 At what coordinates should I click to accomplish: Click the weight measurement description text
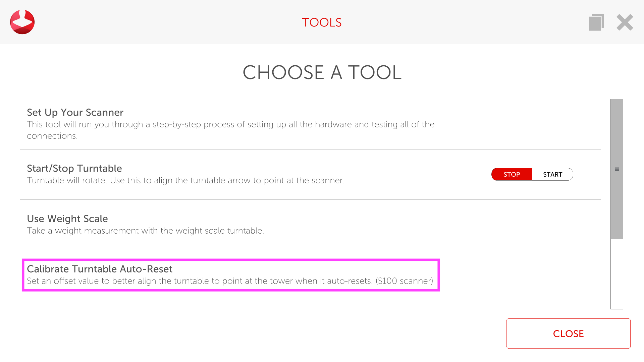click(x=145, y=231)
